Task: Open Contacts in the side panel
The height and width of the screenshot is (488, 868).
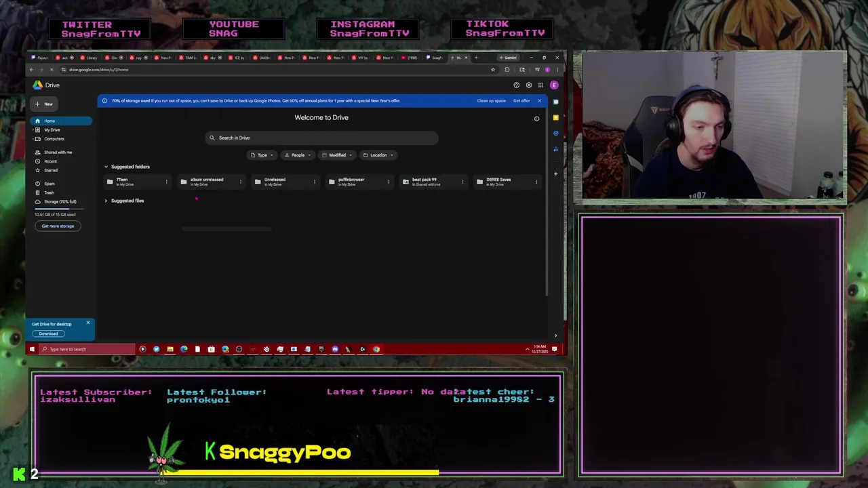Action: 555,148
